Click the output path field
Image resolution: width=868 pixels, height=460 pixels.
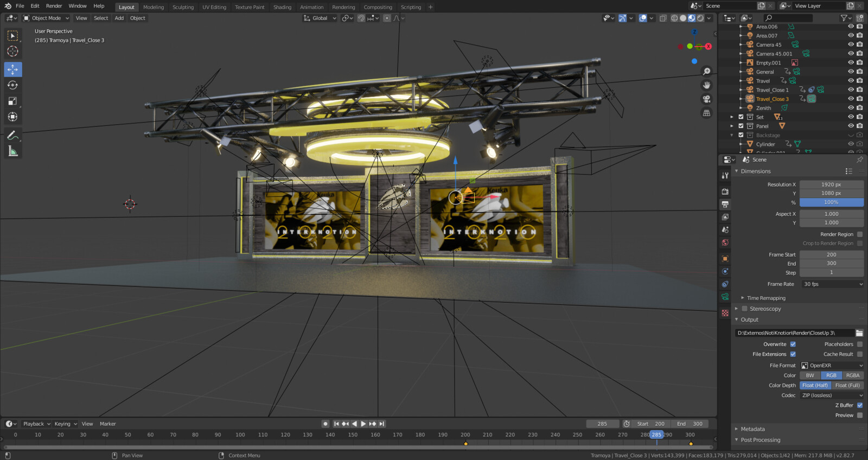point(795,333)
